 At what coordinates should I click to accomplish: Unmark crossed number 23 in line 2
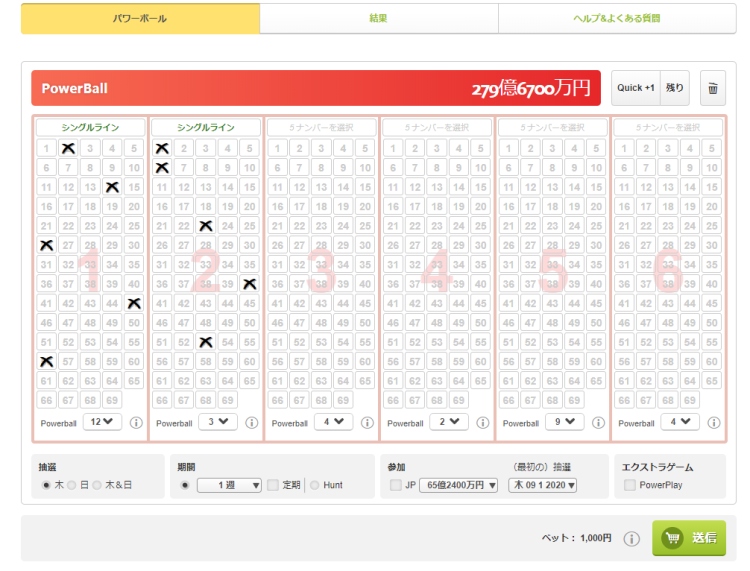tap(206, 226)
